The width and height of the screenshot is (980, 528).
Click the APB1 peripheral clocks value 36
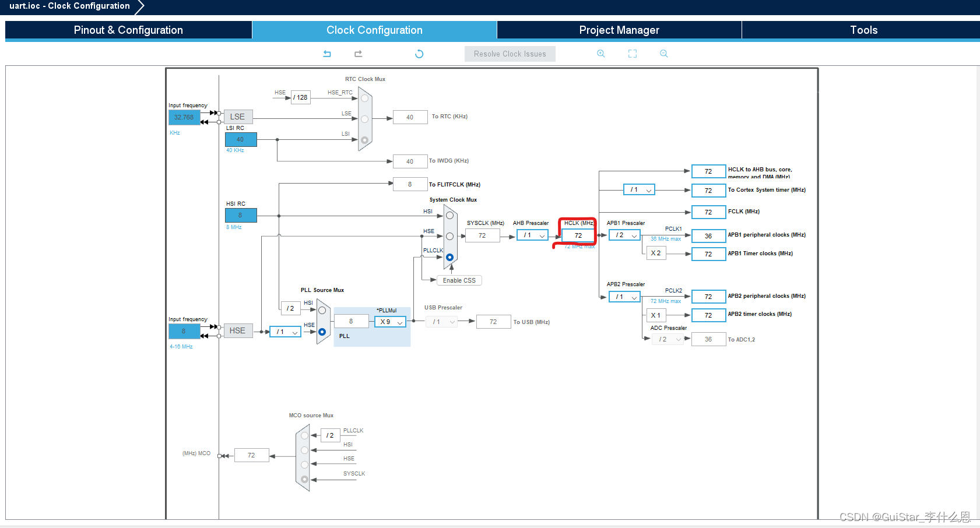708,236
